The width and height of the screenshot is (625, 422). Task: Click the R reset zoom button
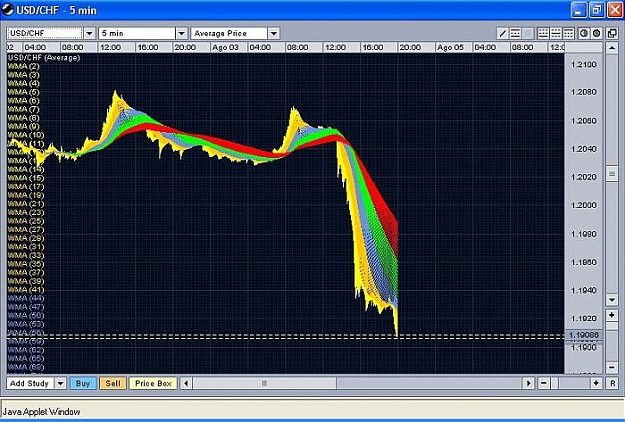click(x=612, y=383)
